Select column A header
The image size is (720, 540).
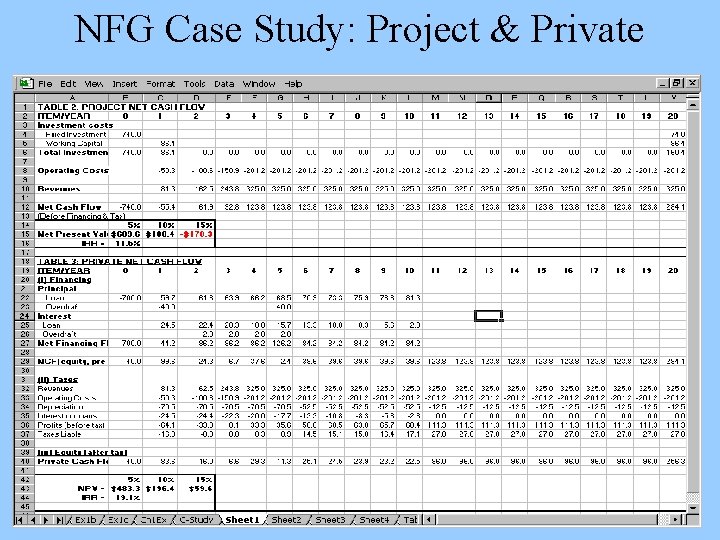coord(72,98)
